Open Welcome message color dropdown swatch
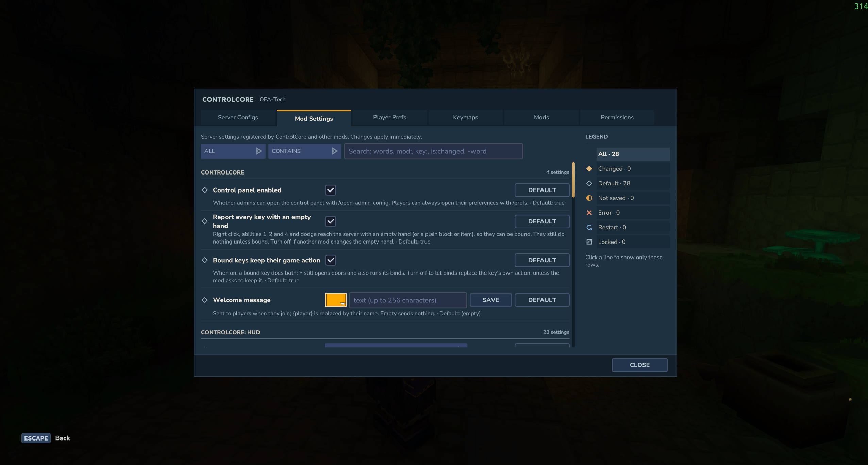This screenshot has width=868, height=465. [336, 300]
